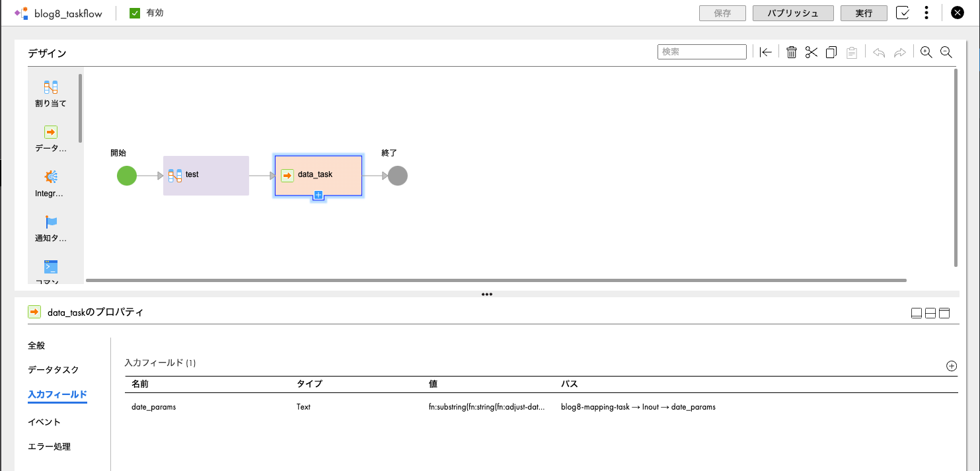Zoom in on the taskflow canvas

tap(926, 52)
